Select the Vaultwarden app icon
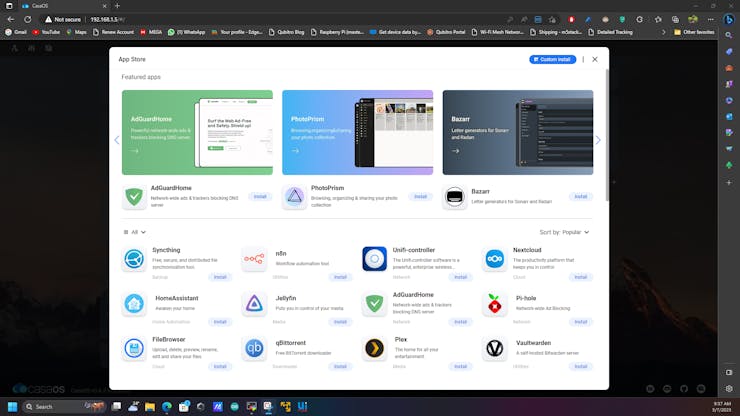Screen dimensions: 740x416 coord(494,348)
